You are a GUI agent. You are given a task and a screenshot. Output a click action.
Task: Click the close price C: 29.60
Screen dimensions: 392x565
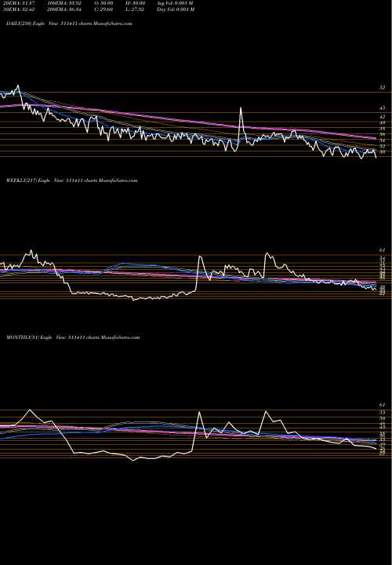103,9
